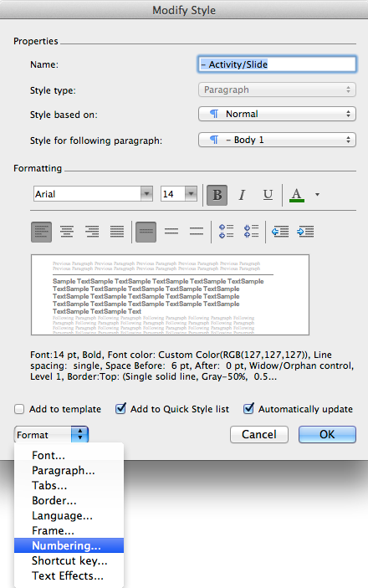The image size is (368, 588).
Task: Increase paragraph spacing icon
Action: point(226,232)
